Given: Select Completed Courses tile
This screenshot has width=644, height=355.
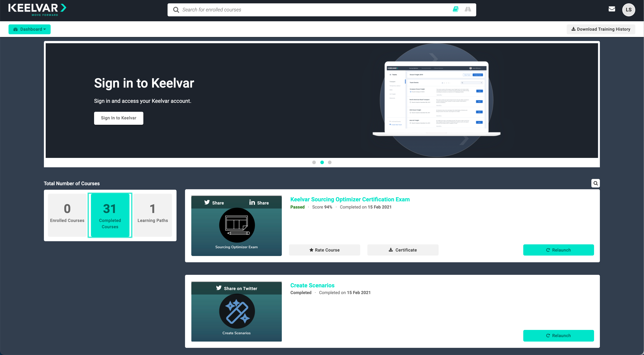Looking at the screenshot, I should pyautogui.click(x=110, y=215).
